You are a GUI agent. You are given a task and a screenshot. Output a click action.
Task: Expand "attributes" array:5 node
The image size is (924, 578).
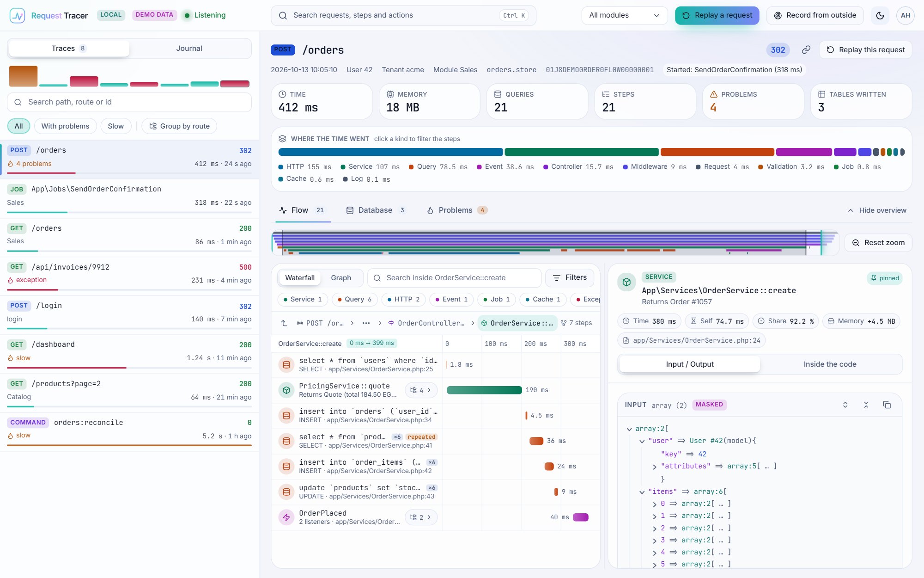coord(655,467)
